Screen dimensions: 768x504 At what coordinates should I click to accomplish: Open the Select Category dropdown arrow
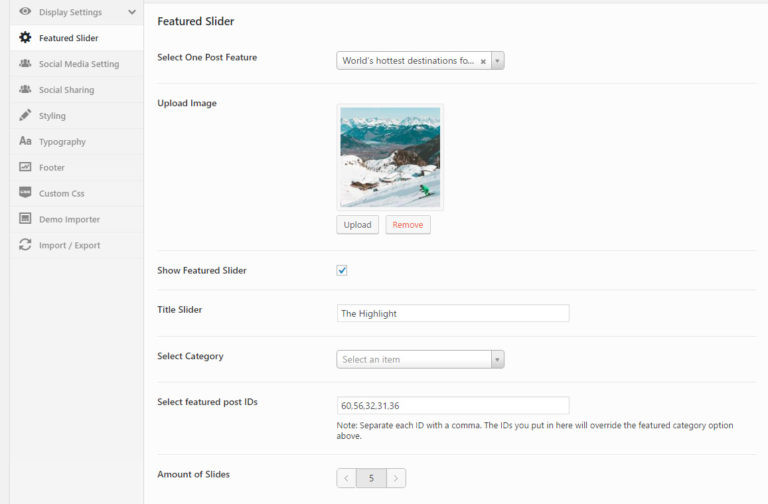click(498, 360)
